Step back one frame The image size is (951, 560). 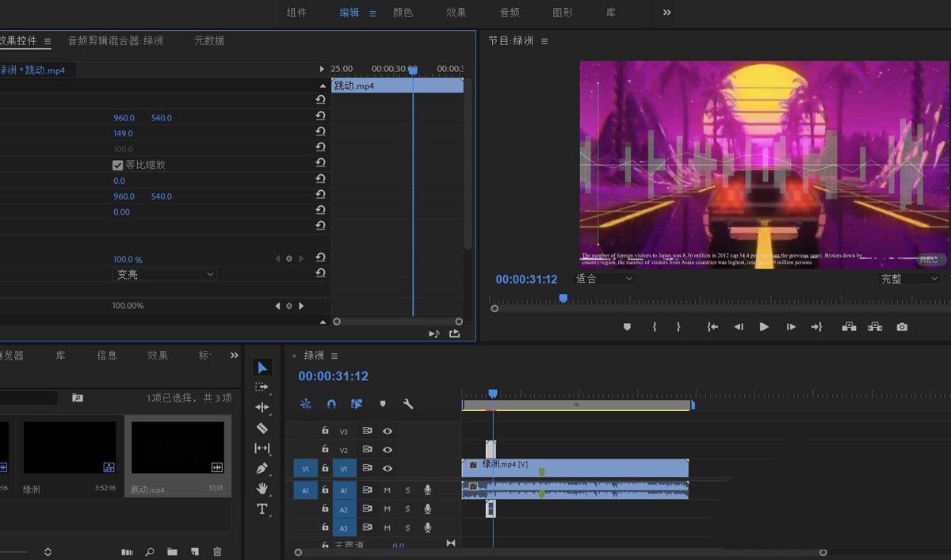(x=739, y=326)
